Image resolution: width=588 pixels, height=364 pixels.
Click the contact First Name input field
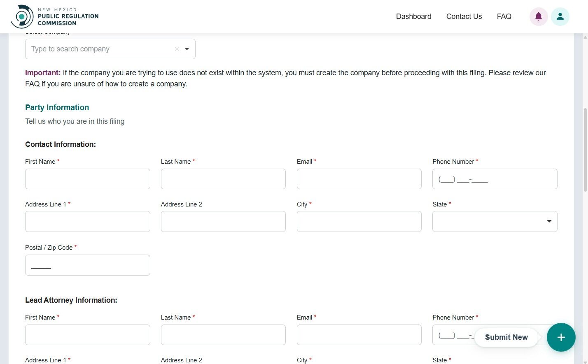pos(87,179)
